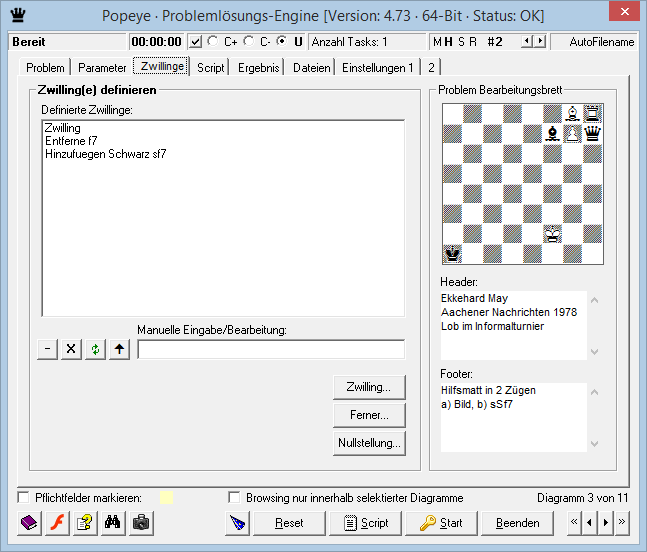
Task: Click the camera snapshot icon
Action: 141,523
